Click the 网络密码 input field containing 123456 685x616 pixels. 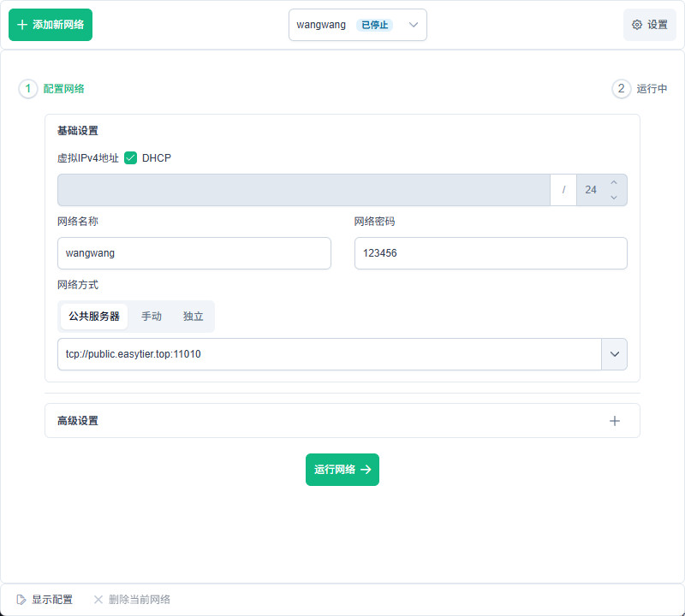coord(490,253)
